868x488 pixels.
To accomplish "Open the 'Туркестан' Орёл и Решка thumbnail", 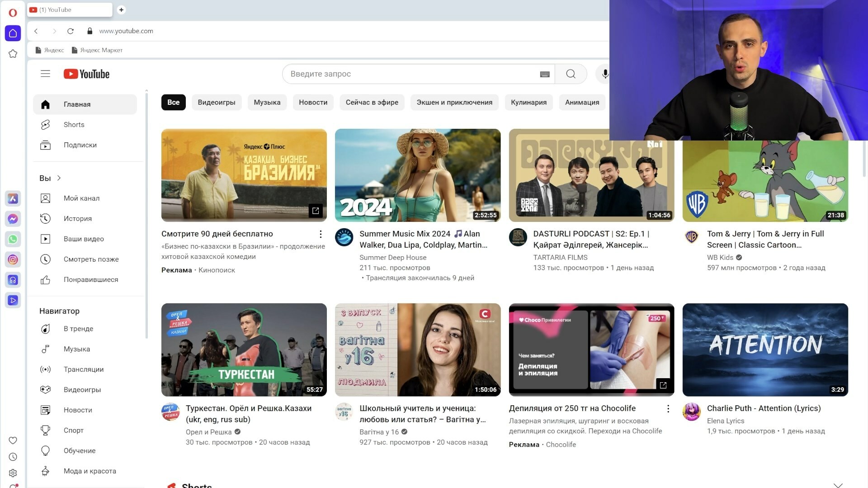I will coord(244,350).
